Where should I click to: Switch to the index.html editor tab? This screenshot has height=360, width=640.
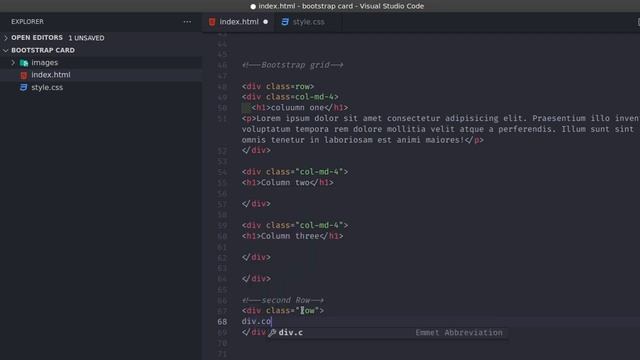[239, 22]
